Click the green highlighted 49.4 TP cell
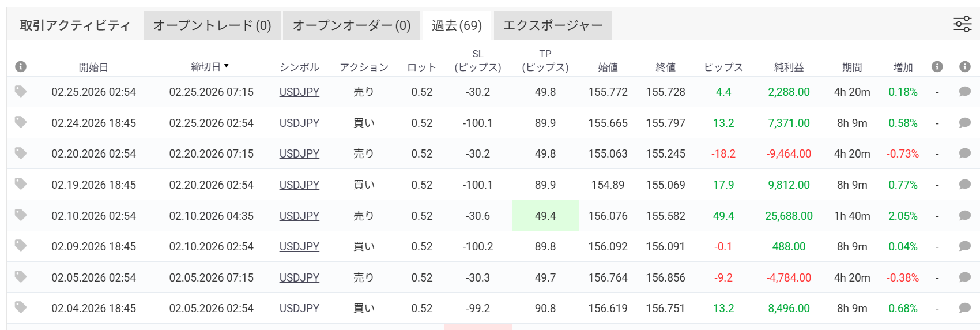980x330 pixels. [545, 216]
